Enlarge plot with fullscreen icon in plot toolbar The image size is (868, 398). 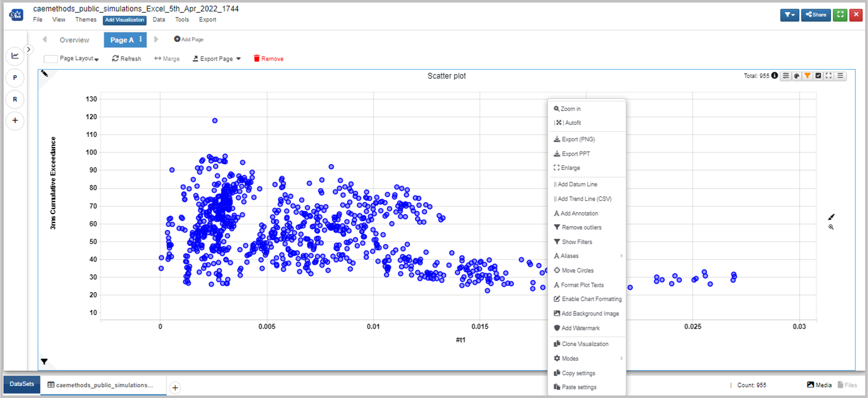[x=829, y=75]
